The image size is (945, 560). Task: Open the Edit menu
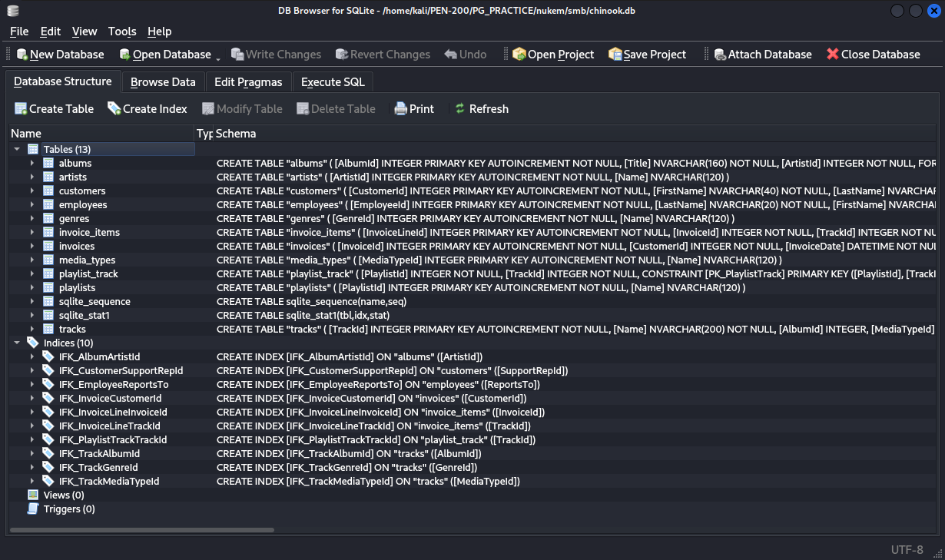pos(51,31)
